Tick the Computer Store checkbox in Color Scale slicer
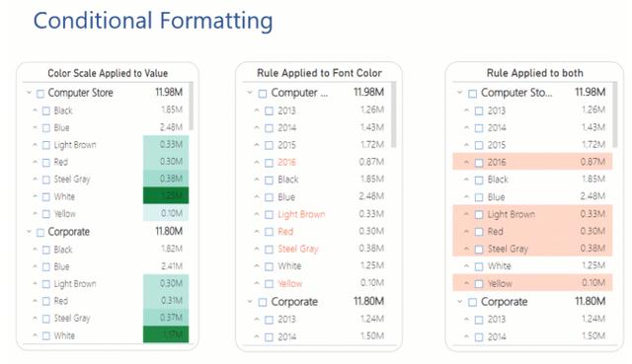This screenshot has height=364, width=632. click(x=40, y=94)
